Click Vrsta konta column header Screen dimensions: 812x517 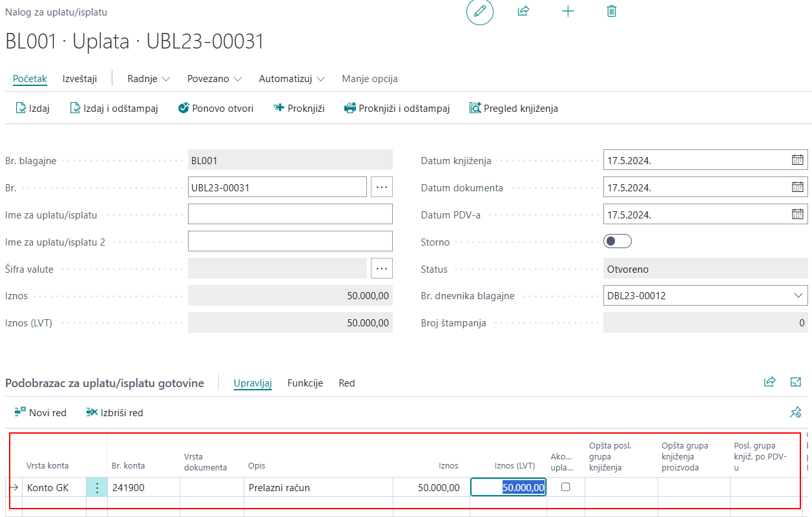click(47, 466)
